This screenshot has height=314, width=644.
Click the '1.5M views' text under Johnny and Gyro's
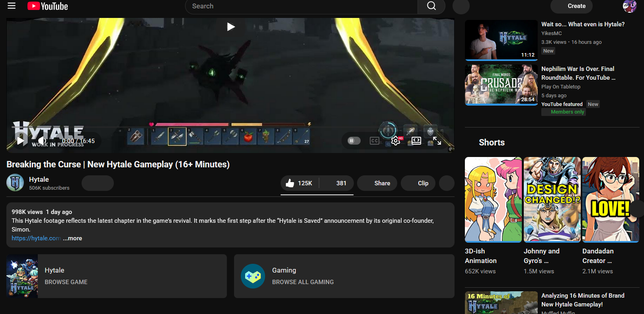point(539,271)
